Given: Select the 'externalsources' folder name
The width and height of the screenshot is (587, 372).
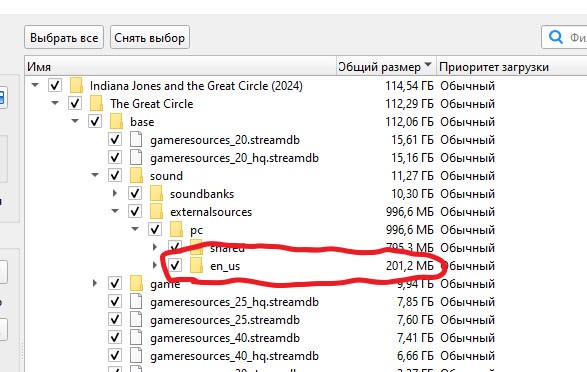Looking at the screenshot, I should (211, 212).
